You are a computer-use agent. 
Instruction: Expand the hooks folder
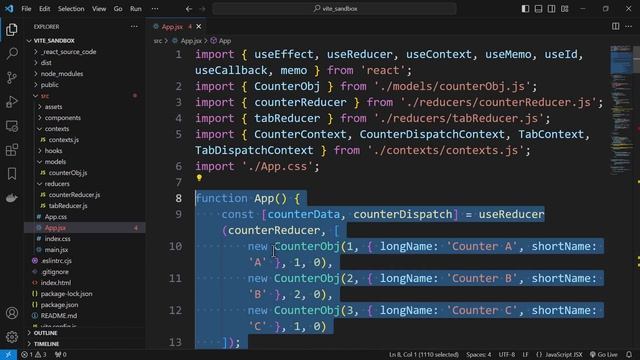85,151
